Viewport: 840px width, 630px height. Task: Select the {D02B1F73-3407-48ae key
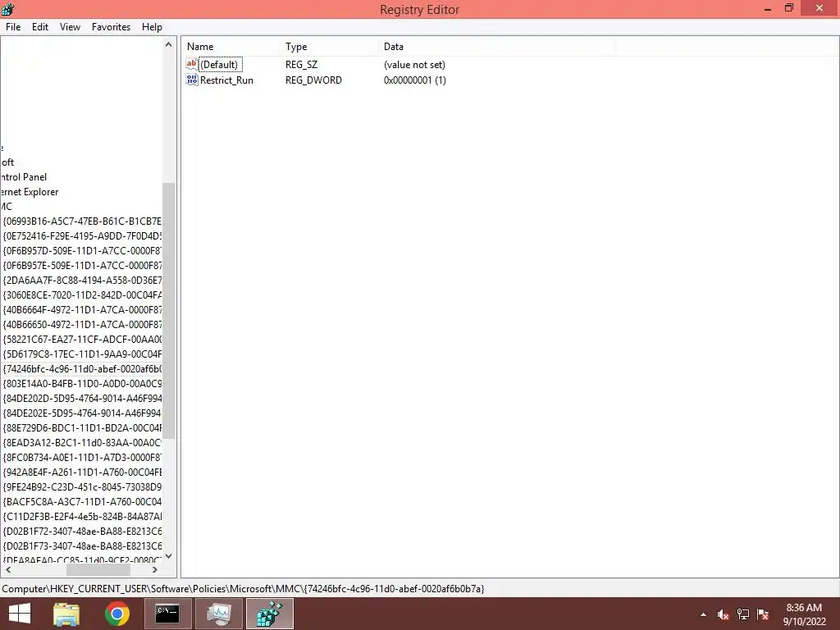82,546
